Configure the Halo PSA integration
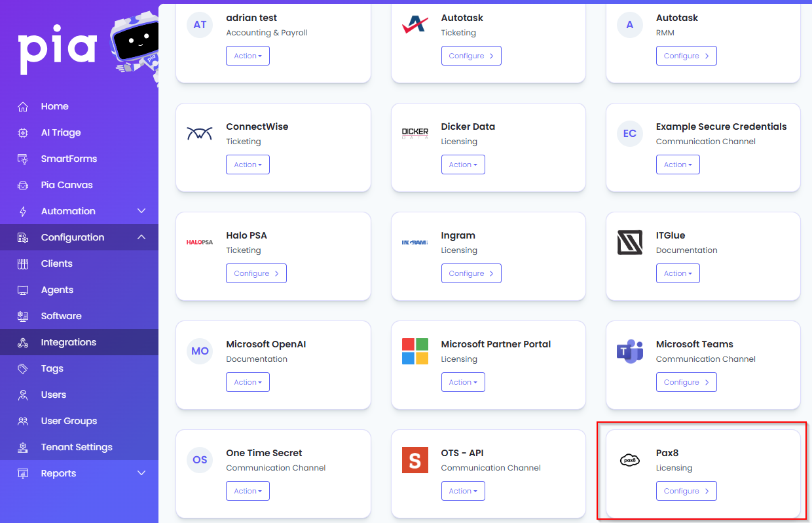The width and height of the screenshot is (812, 523). pos(256,273)
